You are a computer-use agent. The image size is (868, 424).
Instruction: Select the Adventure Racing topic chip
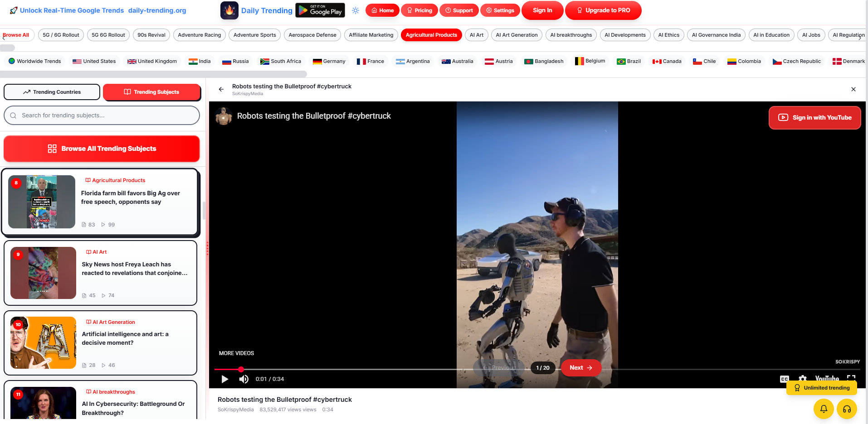[x=200, y=35]
